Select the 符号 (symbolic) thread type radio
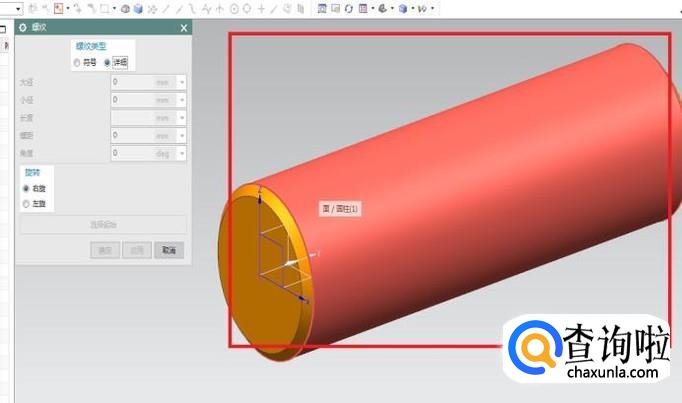This screenshot has width=682, height=403. point(77,63)
